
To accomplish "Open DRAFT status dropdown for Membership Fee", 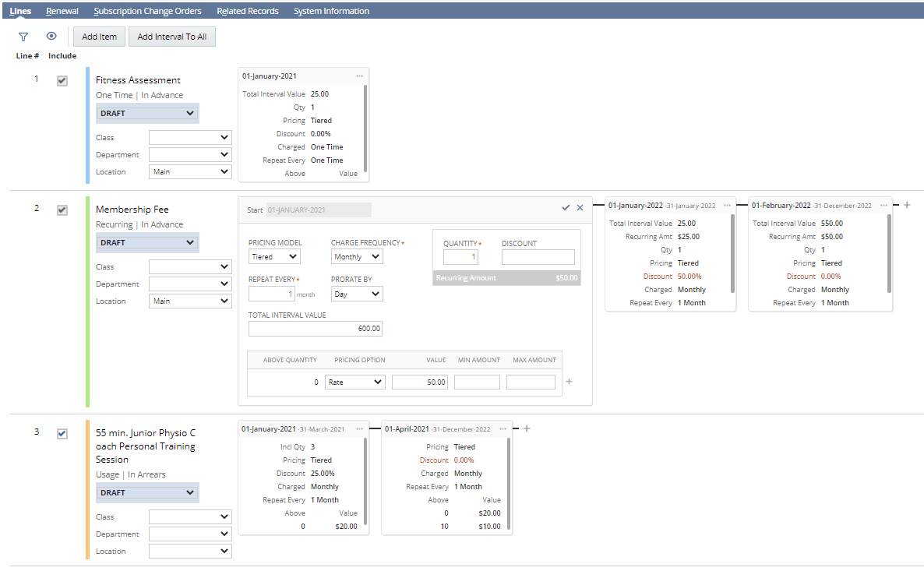I will pos(147,242).
